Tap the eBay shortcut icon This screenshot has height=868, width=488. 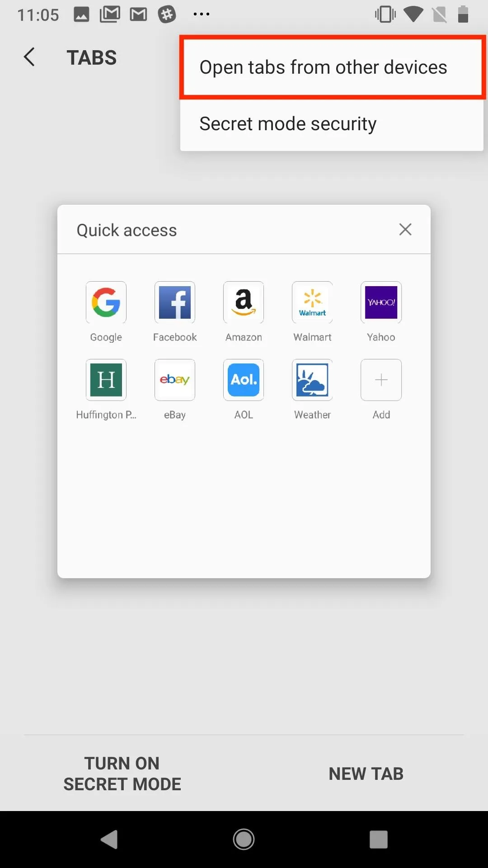pos(175,380)
